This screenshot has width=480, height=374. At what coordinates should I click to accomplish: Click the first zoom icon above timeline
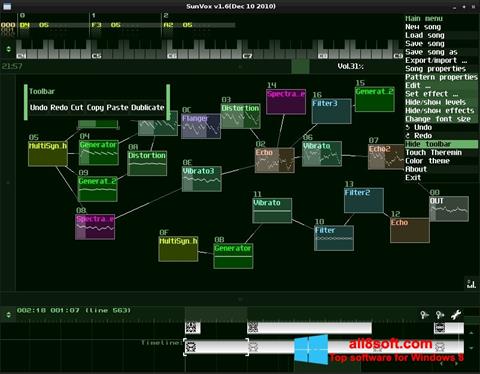click(x=424, y=314)
